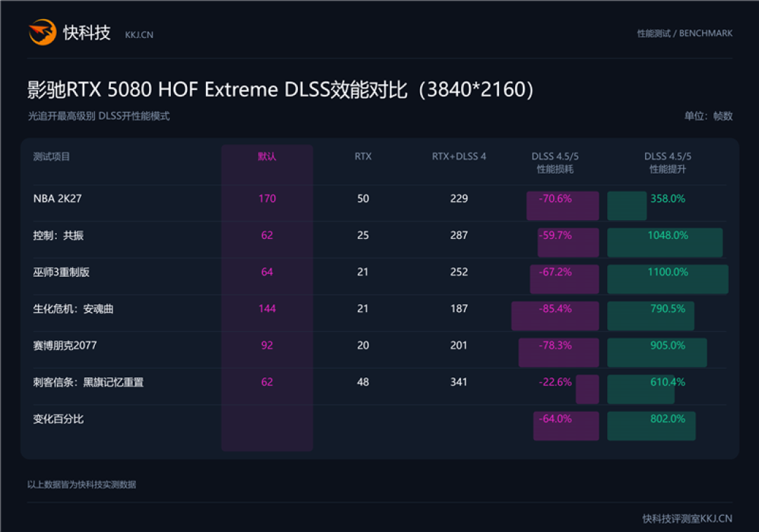This screenshot has width=759, height=532.
Task: Click RTX+DLSS 4 value 201
Action: pos(459,346)
